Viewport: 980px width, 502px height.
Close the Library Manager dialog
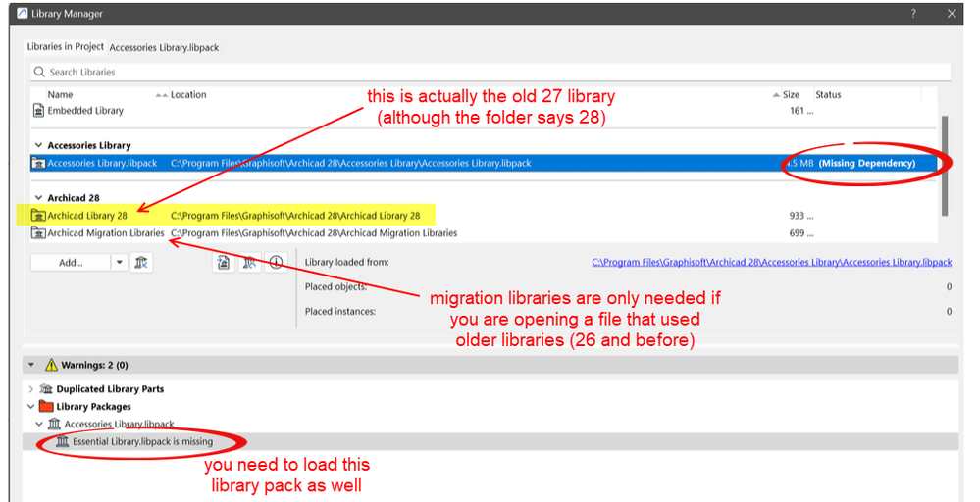click(952, 13)
